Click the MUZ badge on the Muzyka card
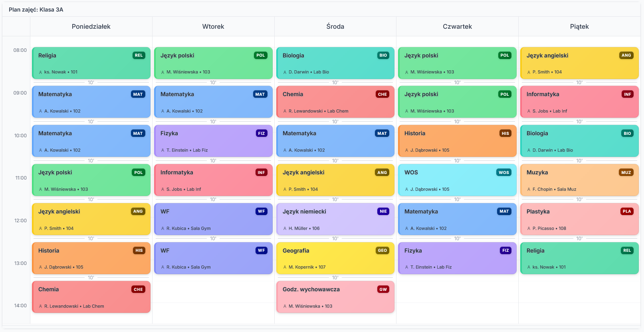Image resolution: width=644 pixels, height=332 pixels. click(x=626, y=172)
